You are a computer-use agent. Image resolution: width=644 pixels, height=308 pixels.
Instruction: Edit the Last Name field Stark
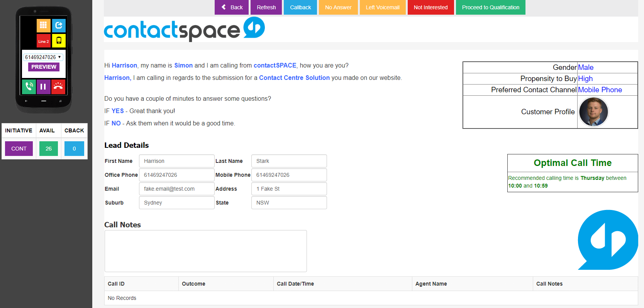pos(289,161)
